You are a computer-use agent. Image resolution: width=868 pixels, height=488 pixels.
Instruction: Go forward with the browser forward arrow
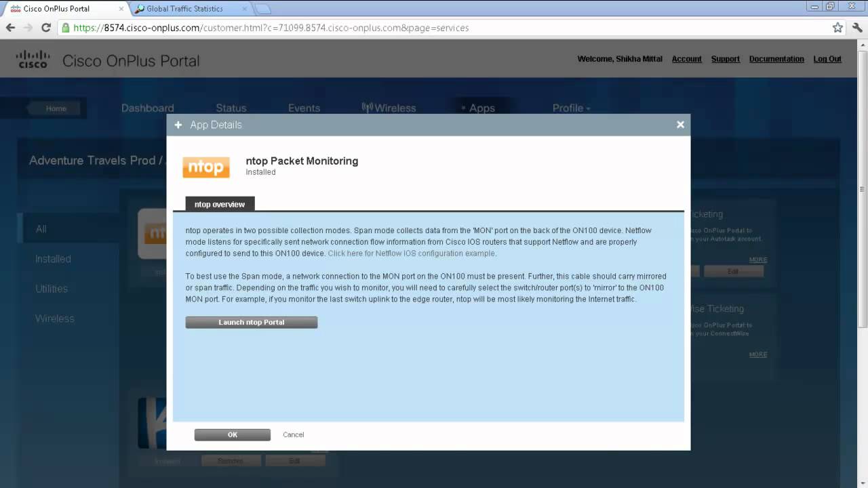click(x=28, y=28)
